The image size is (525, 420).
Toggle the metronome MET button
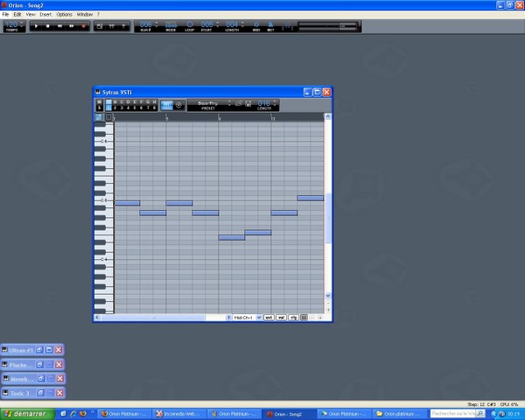[x=270, y=25]
